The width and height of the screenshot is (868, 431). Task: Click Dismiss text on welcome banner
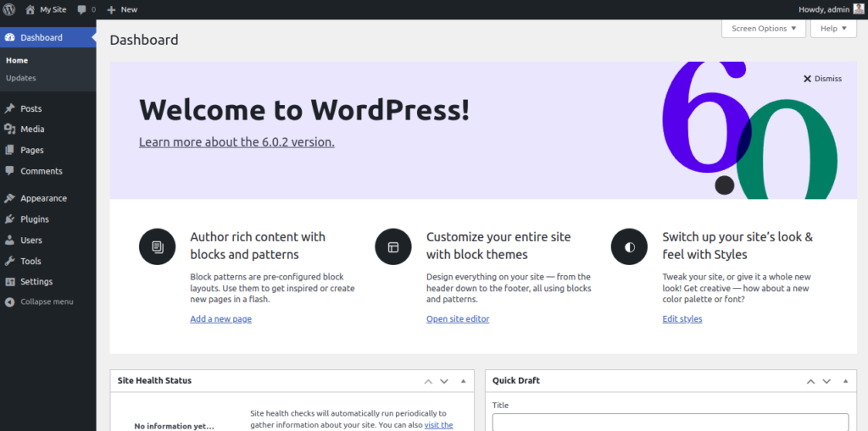click(x=828, y=79)
